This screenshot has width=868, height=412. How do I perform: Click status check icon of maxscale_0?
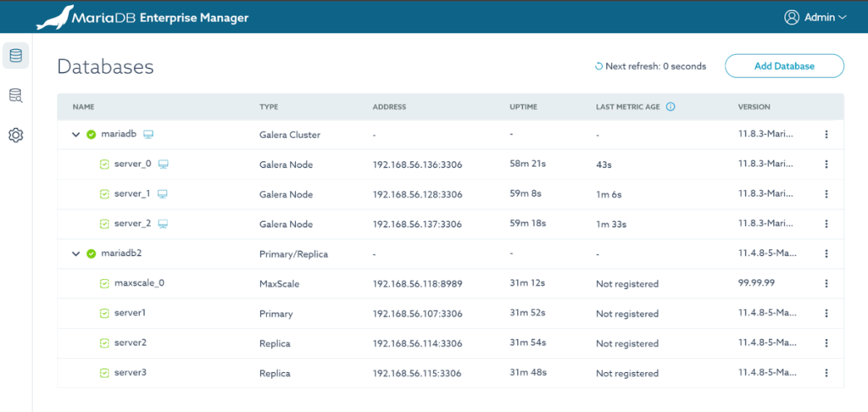(104, 283)
